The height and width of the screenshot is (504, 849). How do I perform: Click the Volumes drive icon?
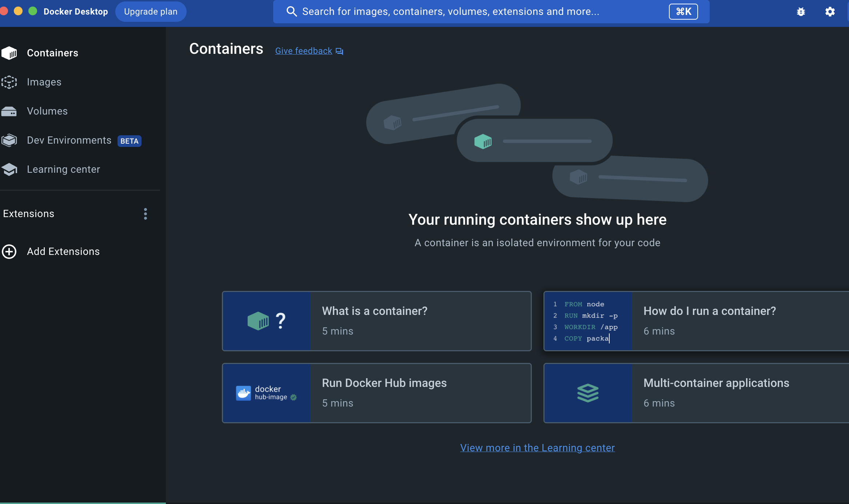coord(9,111)
